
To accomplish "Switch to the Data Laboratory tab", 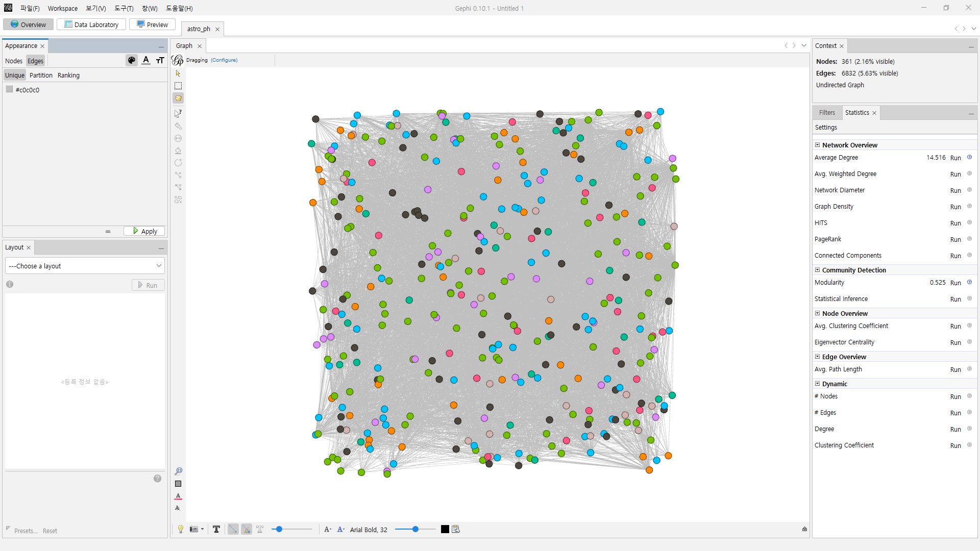I will pos(91,24).
